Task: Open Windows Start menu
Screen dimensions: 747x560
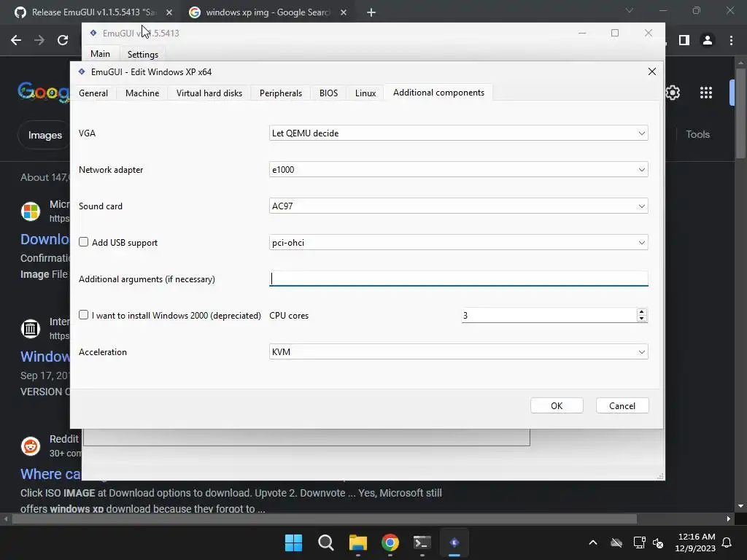Action: coord(293,542)
